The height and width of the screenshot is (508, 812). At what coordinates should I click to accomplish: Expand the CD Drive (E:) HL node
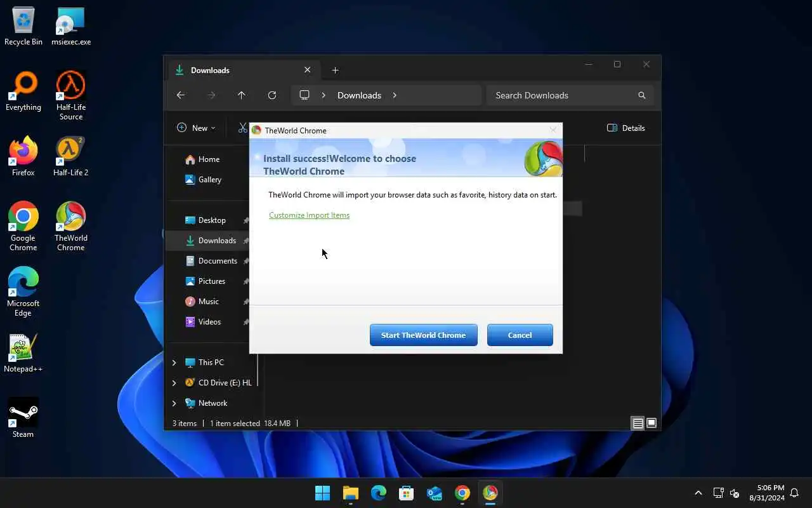coord(174,383)
